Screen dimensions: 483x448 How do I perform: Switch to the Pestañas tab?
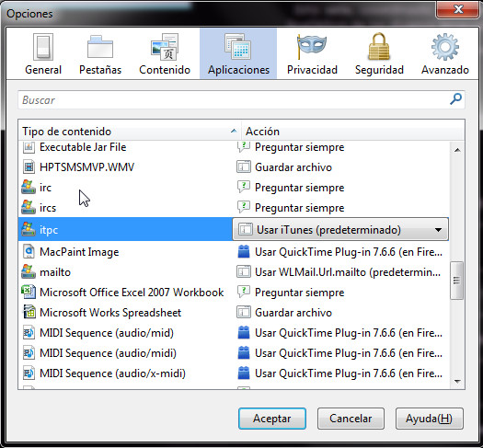coord(100,54)
